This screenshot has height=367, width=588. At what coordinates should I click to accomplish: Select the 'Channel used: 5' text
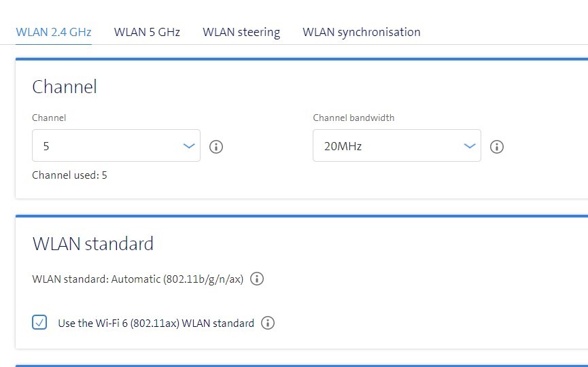(70, 175)
